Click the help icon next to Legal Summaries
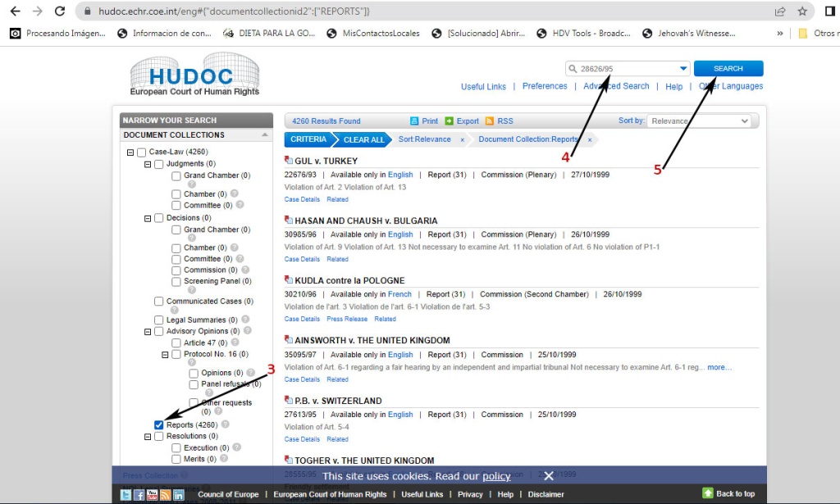 245,319
